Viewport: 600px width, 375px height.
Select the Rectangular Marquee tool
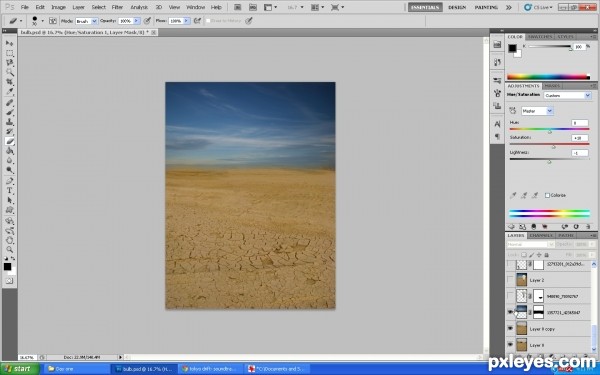click(10, 53)
